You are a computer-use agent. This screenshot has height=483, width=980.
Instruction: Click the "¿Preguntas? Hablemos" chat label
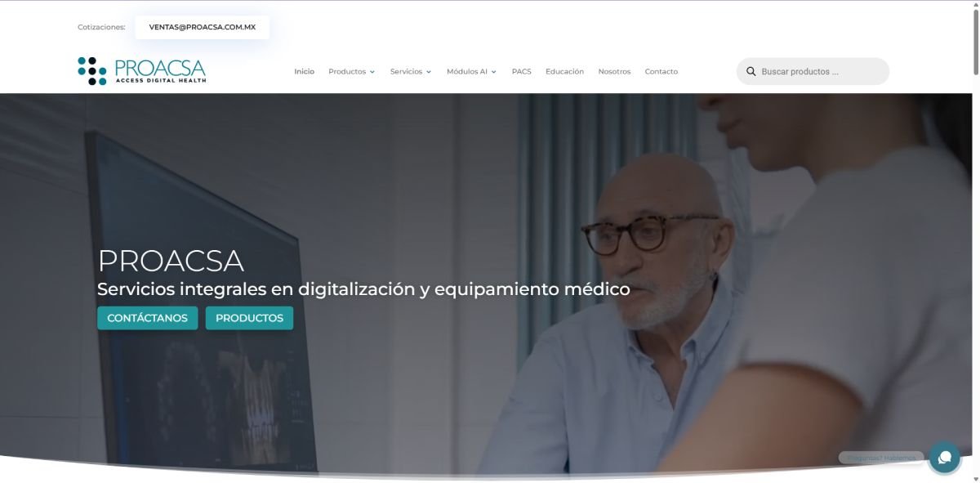click(881, 458)
